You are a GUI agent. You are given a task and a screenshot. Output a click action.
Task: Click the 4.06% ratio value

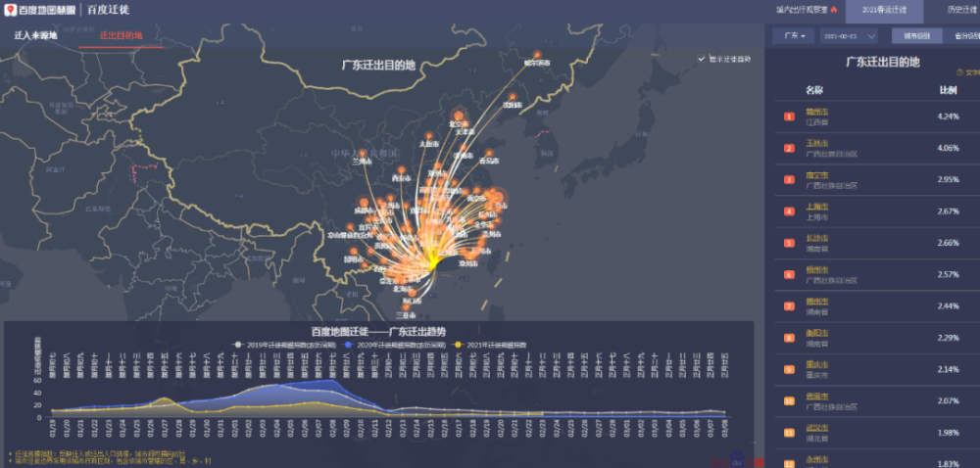pyautogui.click(x=948, y=148)
